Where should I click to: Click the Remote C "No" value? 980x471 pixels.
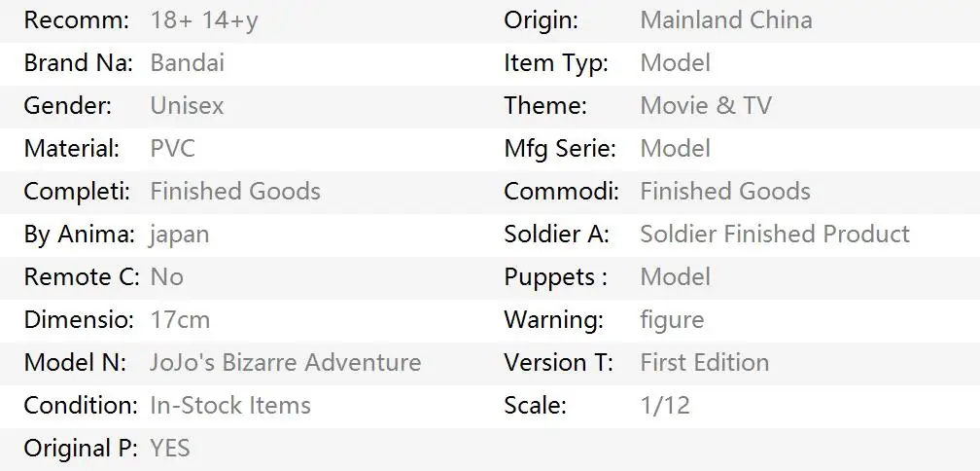pos(166,277)
